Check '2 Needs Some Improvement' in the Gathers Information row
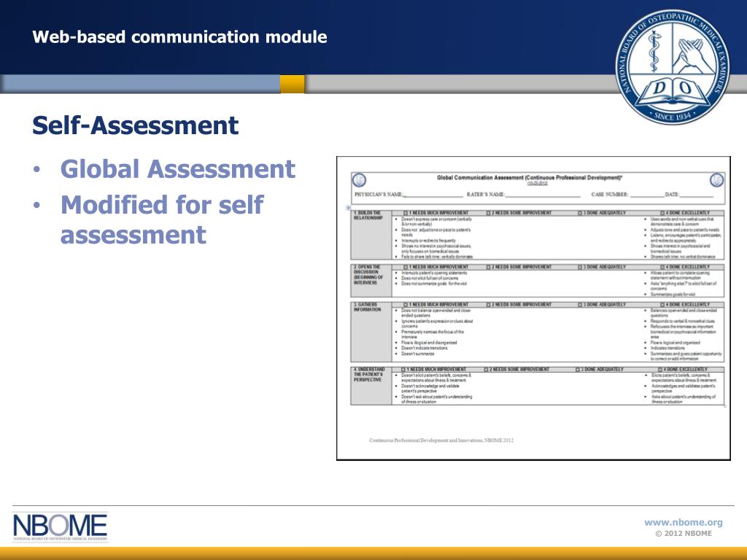This screenshot has height=560, width=747. tap(489, 305)
